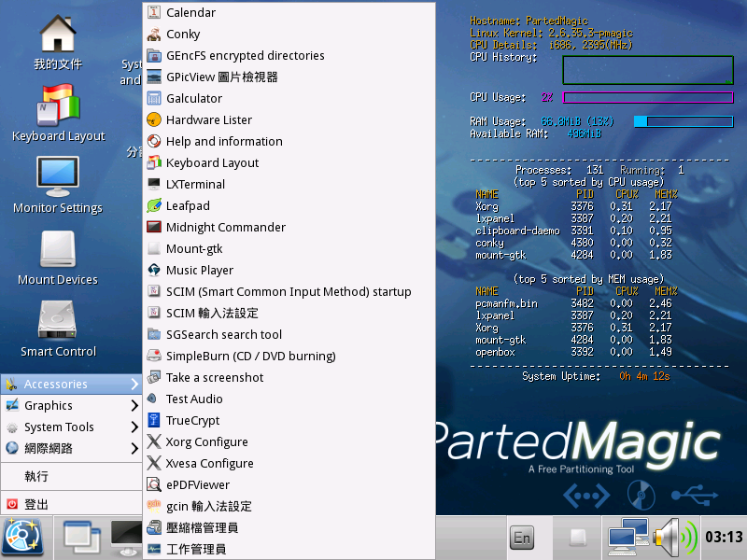
Task: Click the En input method indicator
Action: [x=522, y=539]
